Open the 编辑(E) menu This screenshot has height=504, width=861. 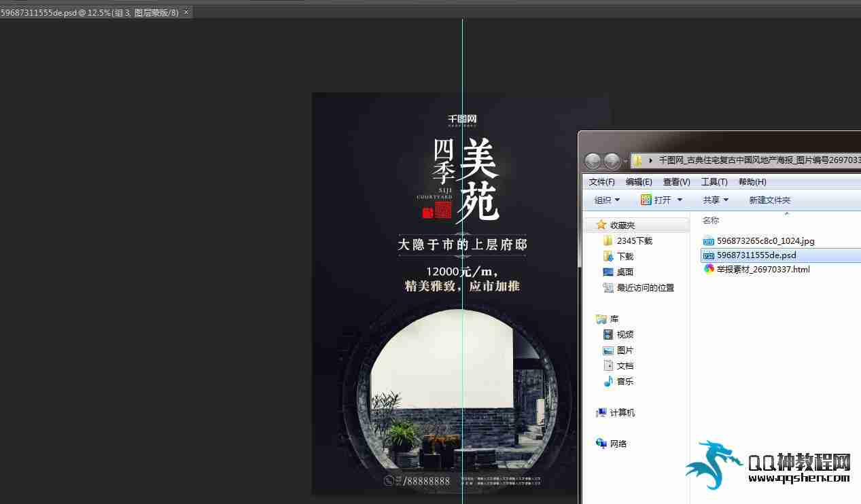point(639,182)
